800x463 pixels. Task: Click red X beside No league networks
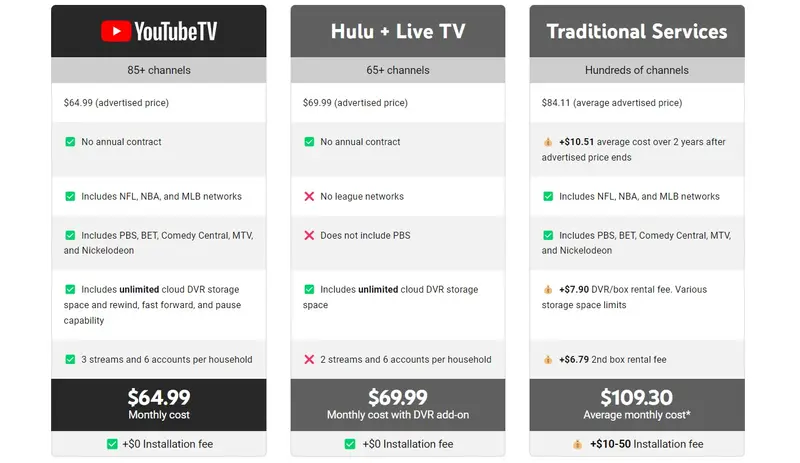click(x=309, y=197)
